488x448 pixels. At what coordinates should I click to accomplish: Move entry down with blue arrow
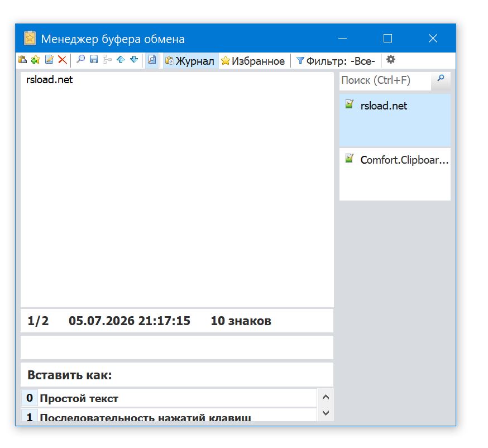134,59
